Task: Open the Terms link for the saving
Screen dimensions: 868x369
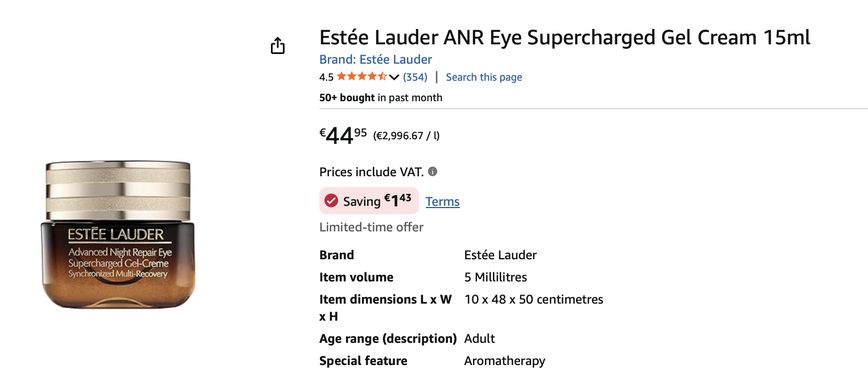Action: pyautogui.click(x=442, y=201)
